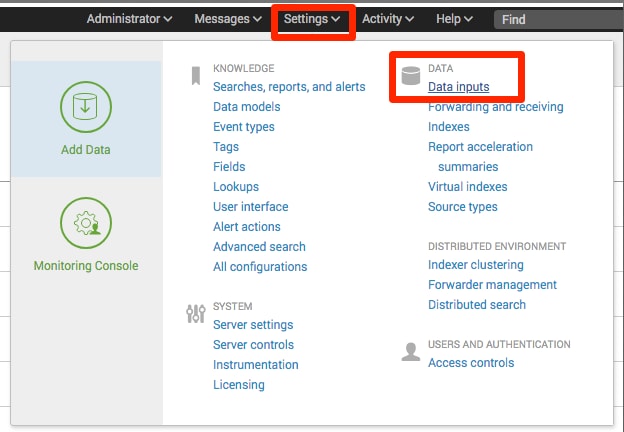Go to Server controls
The width and height of the screenshot is (624, 432).
tap(254, 344)
